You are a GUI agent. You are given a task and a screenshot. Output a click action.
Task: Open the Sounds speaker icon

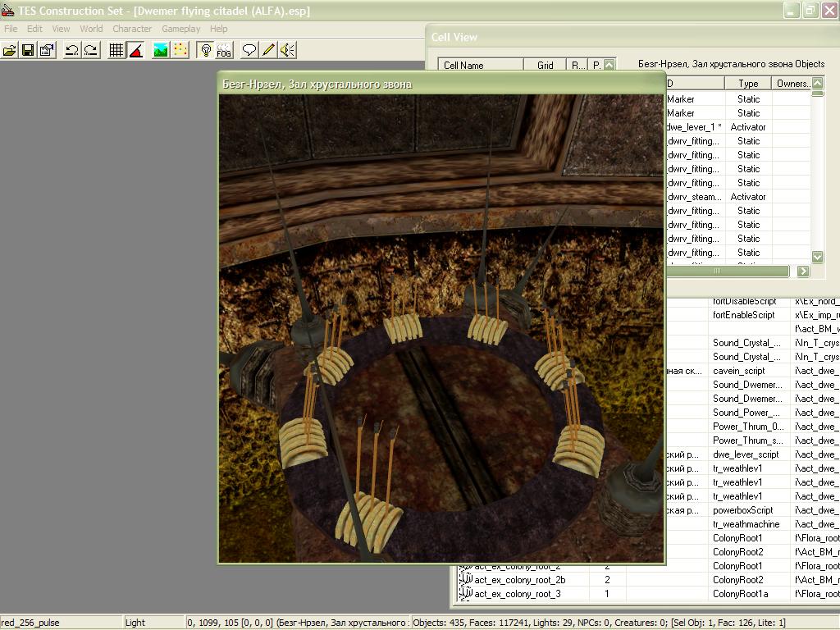pos(288,50)
